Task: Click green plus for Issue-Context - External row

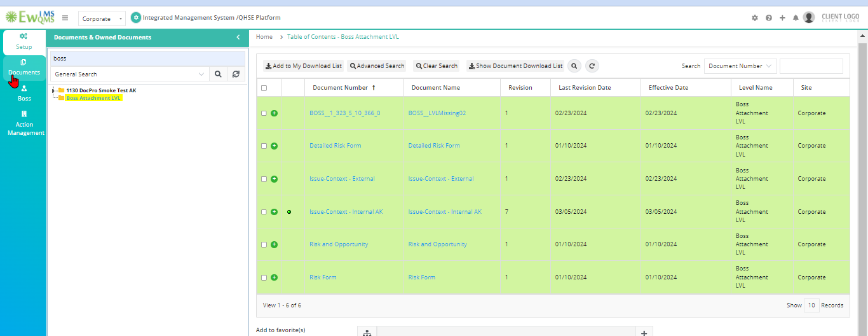Action: click(274, 179)
